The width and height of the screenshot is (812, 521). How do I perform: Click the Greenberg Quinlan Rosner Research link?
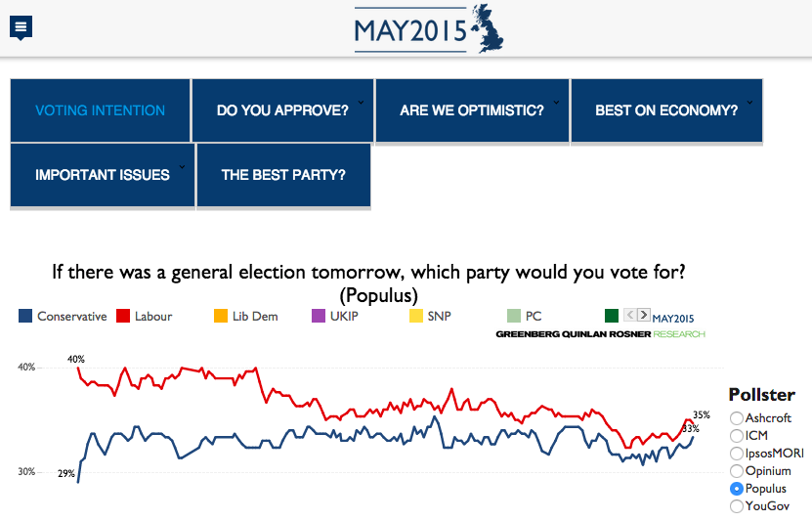[600, 334]
